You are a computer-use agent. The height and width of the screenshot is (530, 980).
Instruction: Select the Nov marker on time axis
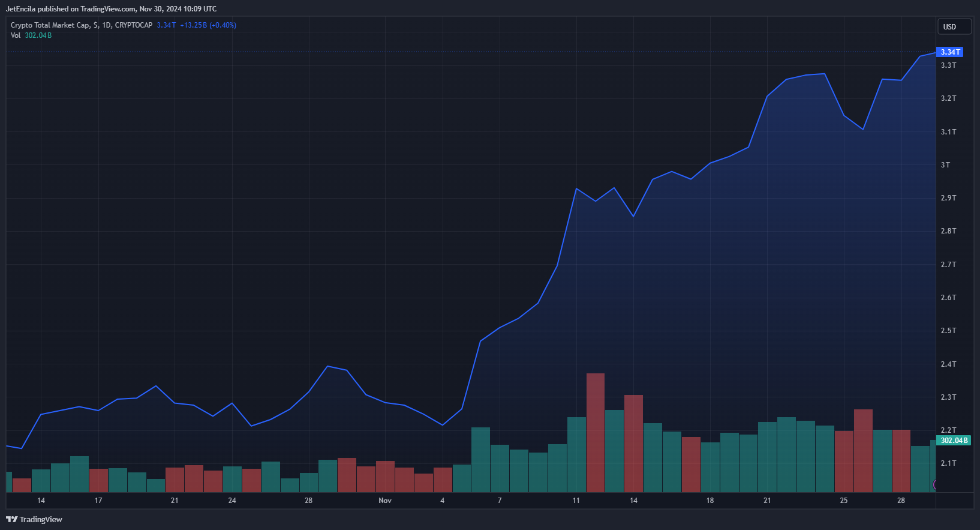coord(385,501)
